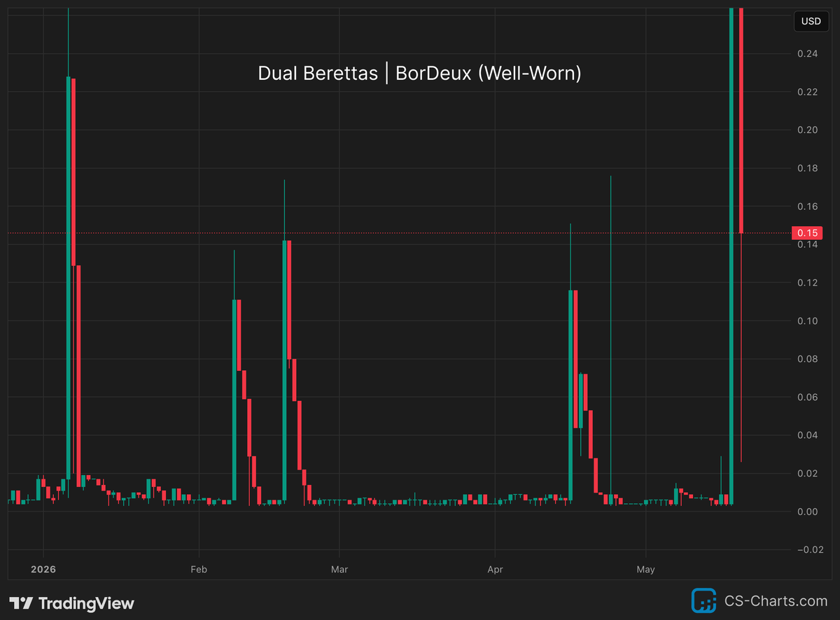The image size is (840, 620).
Task: Select the green candle peaking near 0.14 in late February
Action: point(284,370)
